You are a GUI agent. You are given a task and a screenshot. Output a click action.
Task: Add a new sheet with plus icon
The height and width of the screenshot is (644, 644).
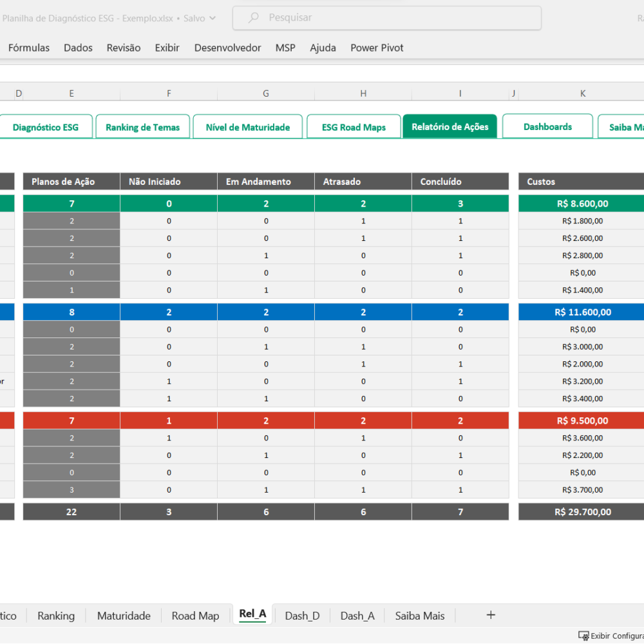[490, 615]
